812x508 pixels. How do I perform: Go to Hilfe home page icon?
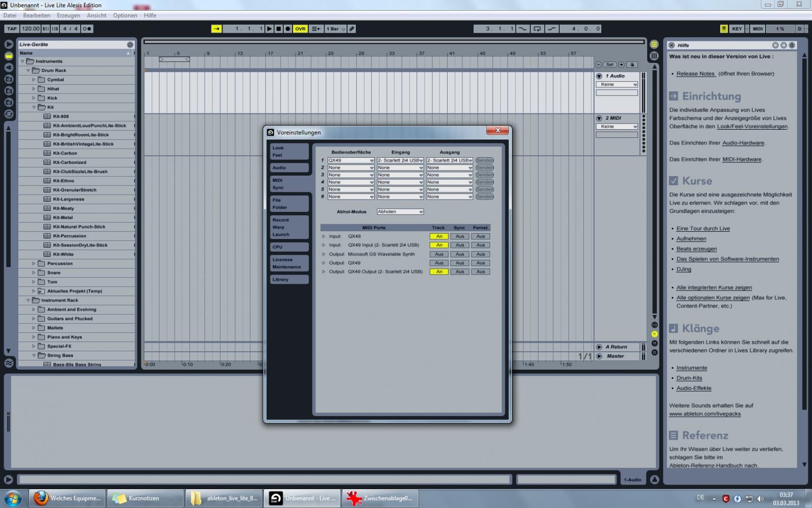click(x=792, y=45)
